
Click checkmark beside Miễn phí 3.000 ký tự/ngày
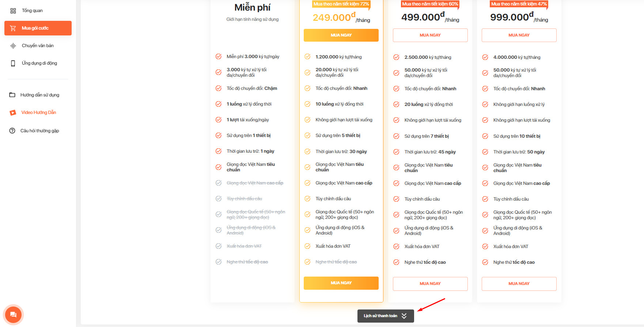click(x=219, y=57)
